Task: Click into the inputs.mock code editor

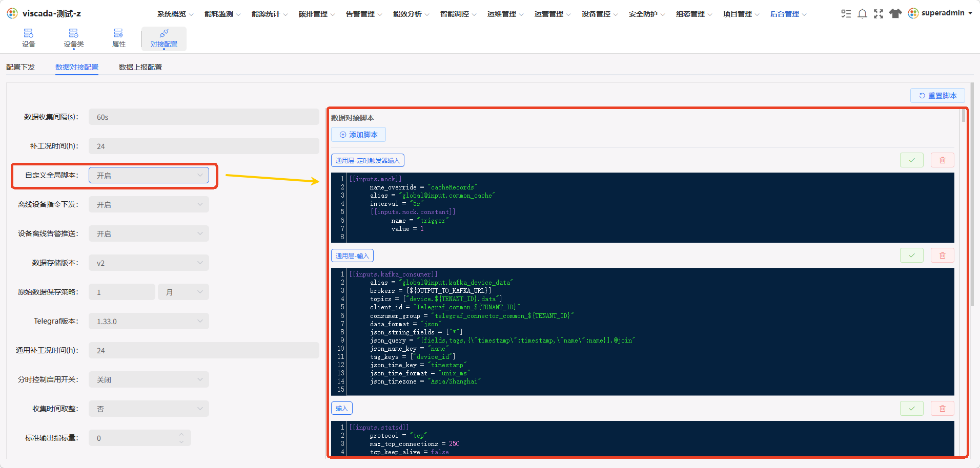Action: pos(643,207)
